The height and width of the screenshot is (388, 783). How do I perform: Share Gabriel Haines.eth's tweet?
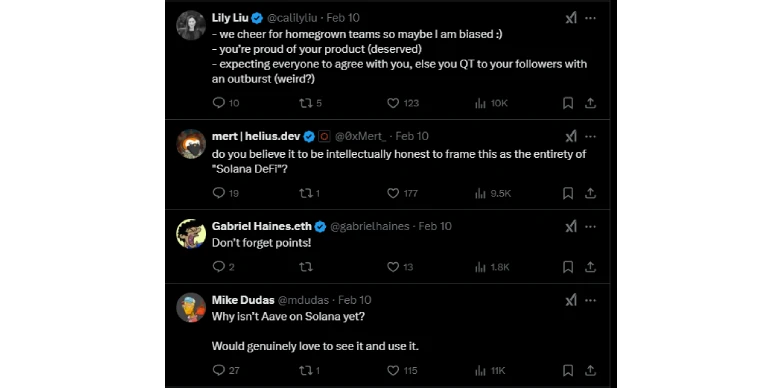pyautogui.click(x=590, y=267)
